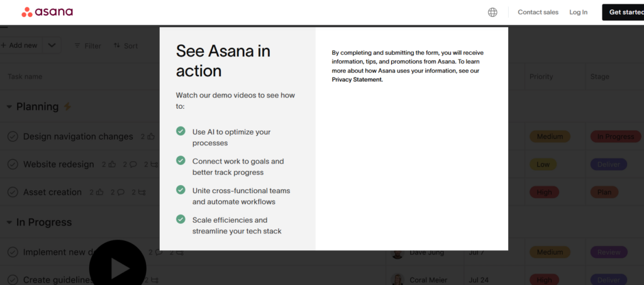Click comment icon on Website redesign

[x=133, y=164]
